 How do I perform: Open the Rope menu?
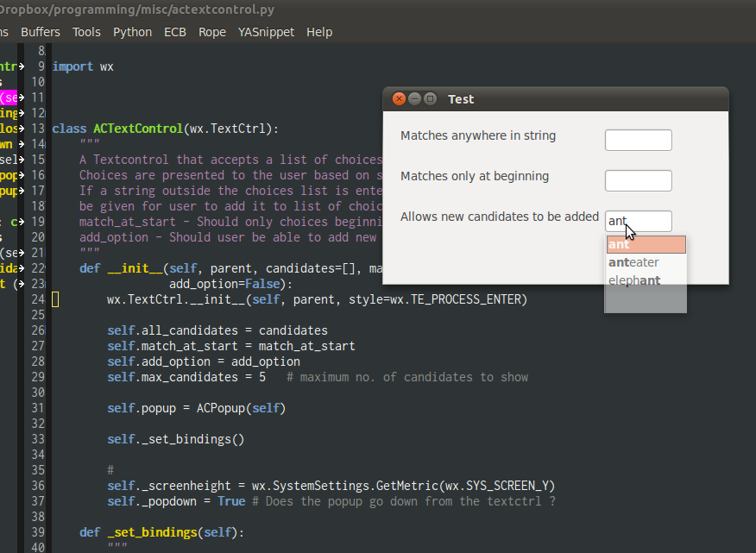point(212,32)
